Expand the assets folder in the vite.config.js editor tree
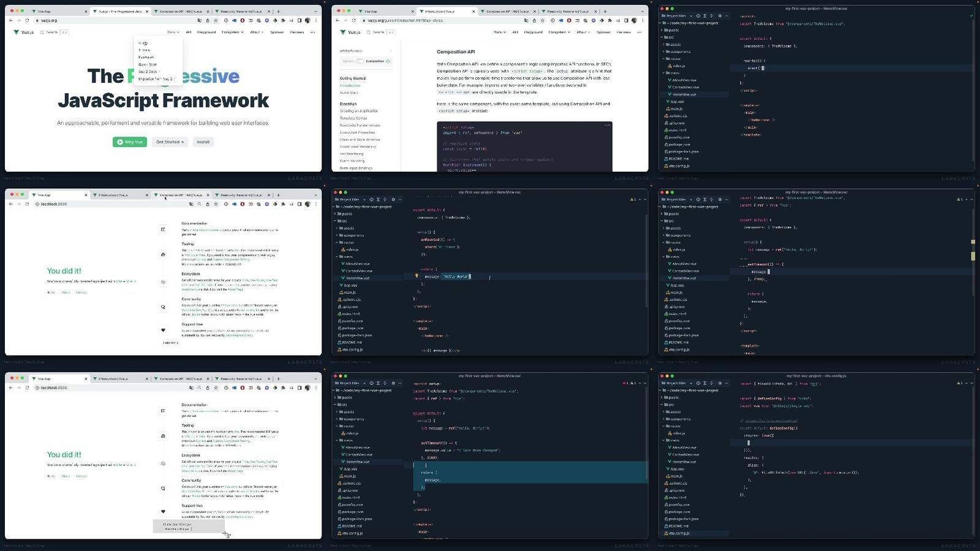The image size is (980, 551). point(664,412)
